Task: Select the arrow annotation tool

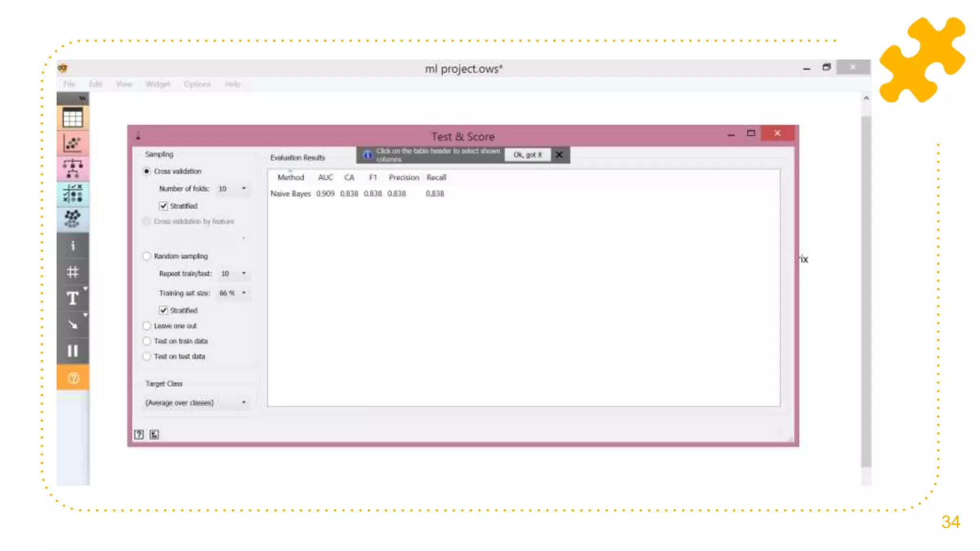Action: (x=73, y=325)
